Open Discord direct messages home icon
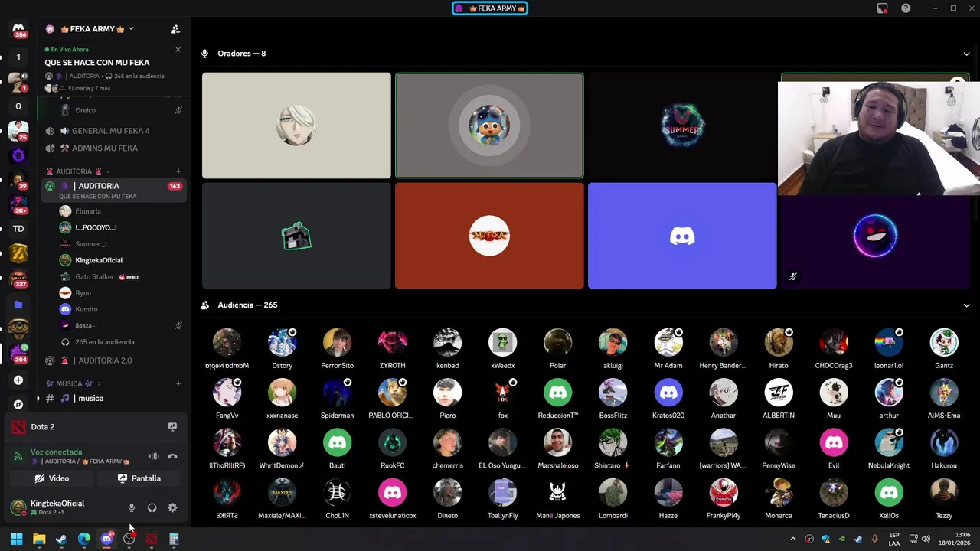The width and height of the screenshot is (980, 551). [18, 31]
